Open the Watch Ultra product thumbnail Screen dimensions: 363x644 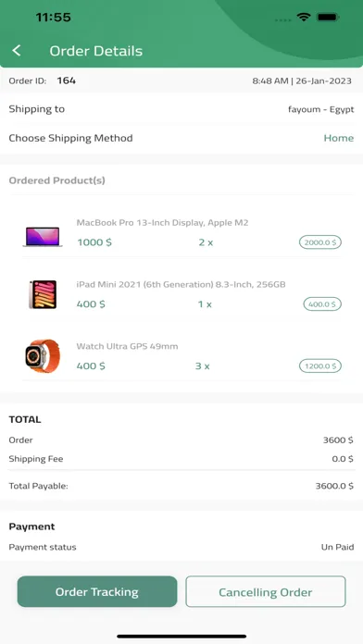[43, 355]
